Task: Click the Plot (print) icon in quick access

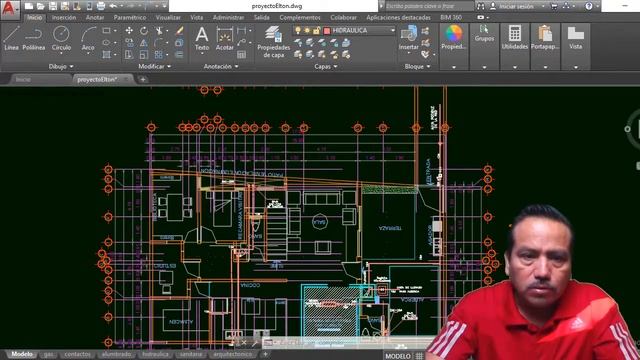Action: 101,6
